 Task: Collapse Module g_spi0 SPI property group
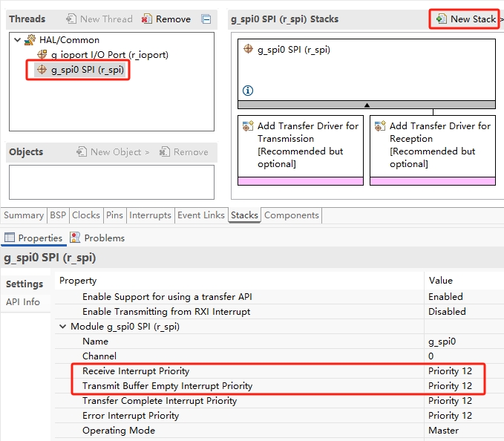pyautogui.click(x=62, y=327)
